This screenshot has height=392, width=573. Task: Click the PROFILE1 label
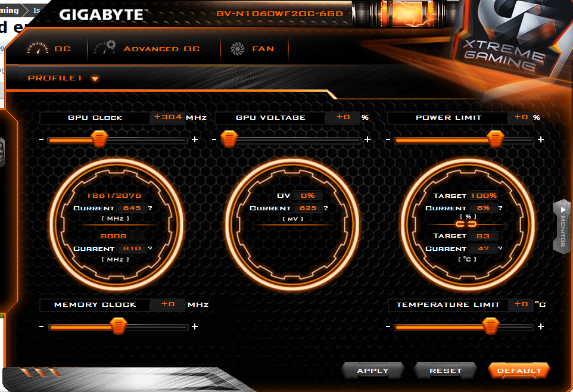(55, 78)
